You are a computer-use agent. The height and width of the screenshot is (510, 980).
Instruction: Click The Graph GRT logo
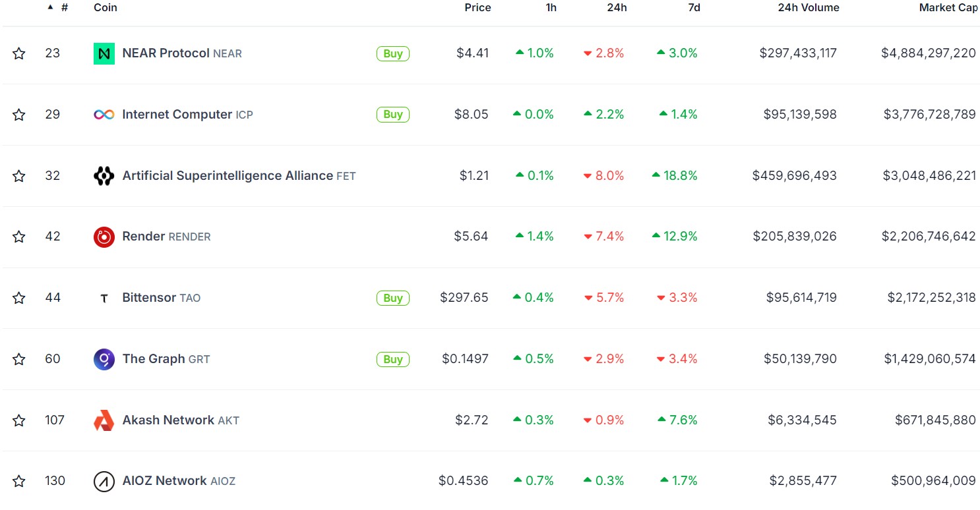pyautogui.click(x=104, y=359)
